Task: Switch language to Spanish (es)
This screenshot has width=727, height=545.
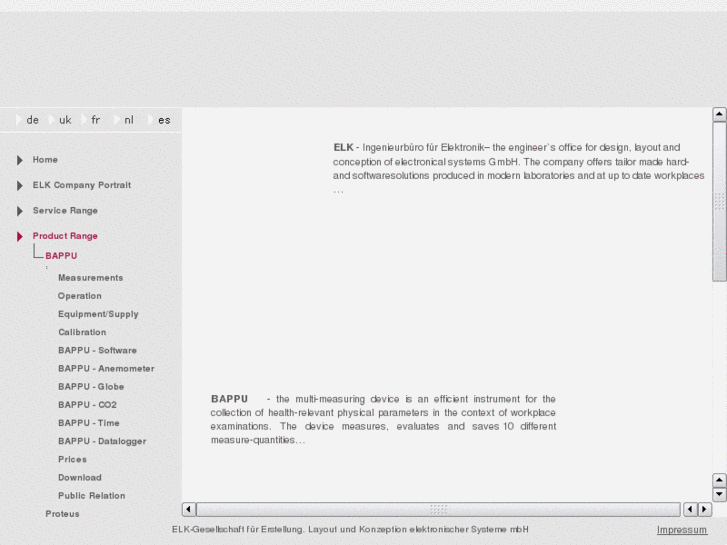Action: point(164,120)
